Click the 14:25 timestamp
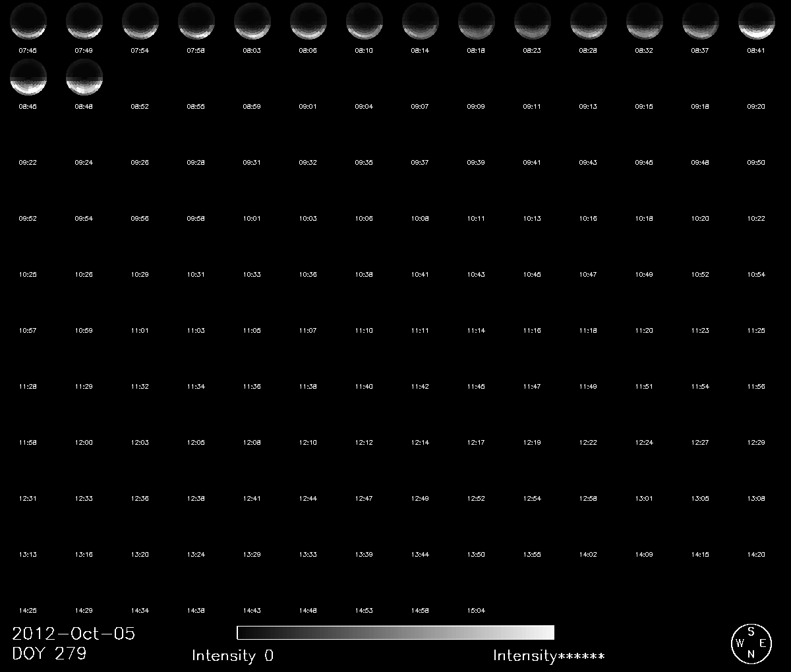 point(28,610)
